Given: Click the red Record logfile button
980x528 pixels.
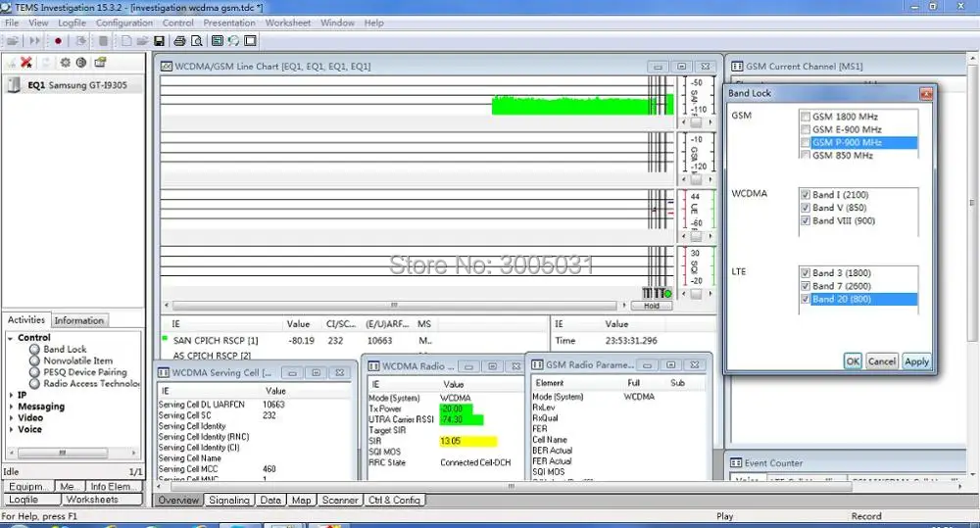Looking at the screenshot, I should (58, 41).
